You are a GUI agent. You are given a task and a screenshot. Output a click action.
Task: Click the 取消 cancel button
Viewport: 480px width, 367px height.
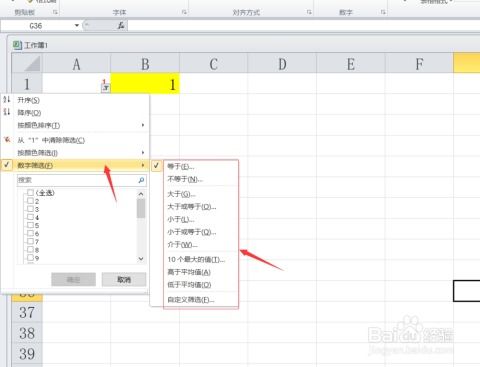pos(124,279)
